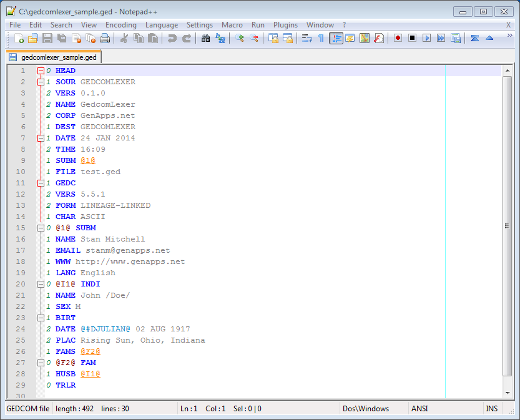Click the New file toolbar icon
Image resolution: width=520 pixels, height=420 pixels.
coord(19,39)
